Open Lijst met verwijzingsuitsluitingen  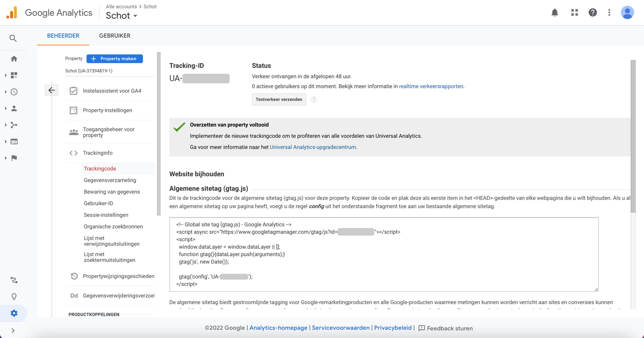pyautogui.click(x=111, y=241)
